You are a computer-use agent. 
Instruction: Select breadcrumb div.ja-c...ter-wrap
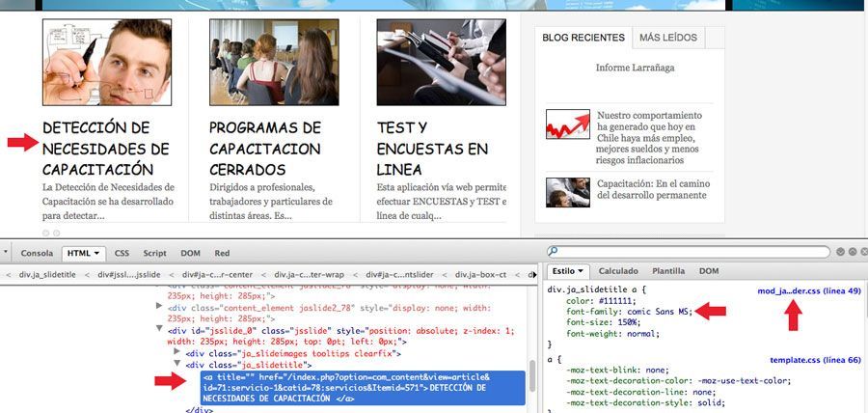coord(309,274)
